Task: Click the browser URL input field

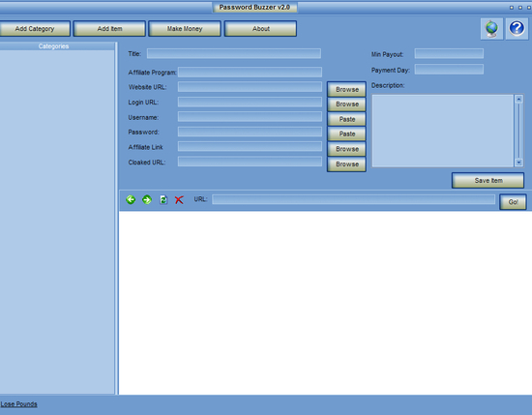Action: (x=353, y=199)
